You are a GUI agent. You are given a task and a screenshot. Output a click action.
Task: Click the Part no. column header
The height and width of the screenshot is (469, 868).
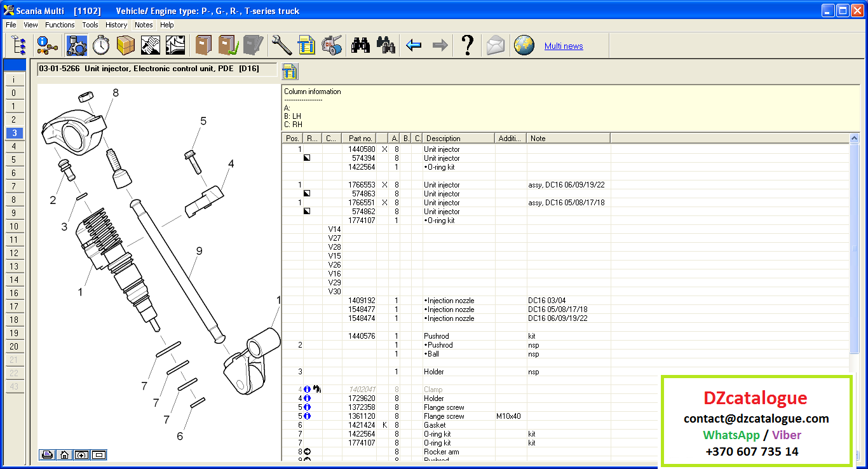tap(359, 138)
